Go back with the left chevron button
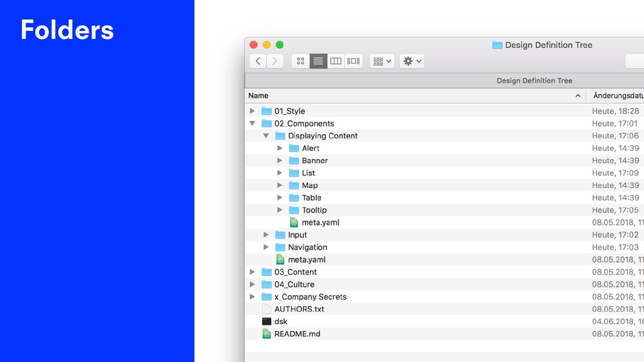Viewport: 644px width, 362px height. [x=258, y=61]
